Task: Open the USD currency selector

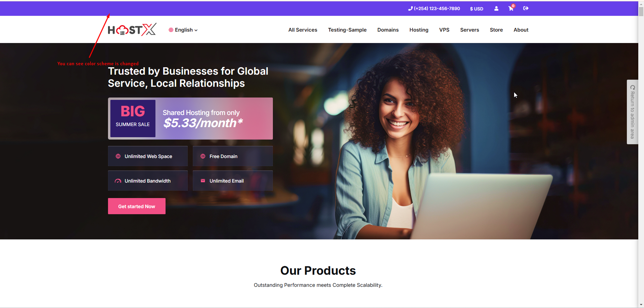Action: pyautogui.click(x=476, y=9)
